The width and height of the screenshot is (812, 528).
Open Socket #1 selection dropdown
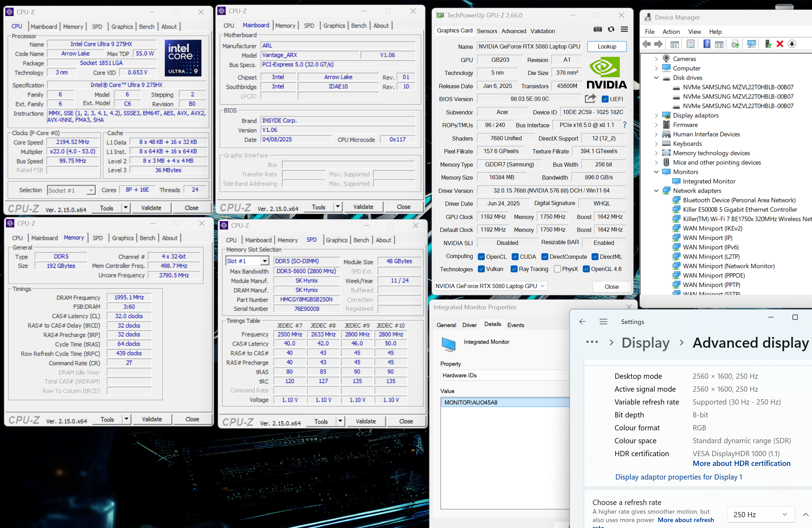click(71, 190)
